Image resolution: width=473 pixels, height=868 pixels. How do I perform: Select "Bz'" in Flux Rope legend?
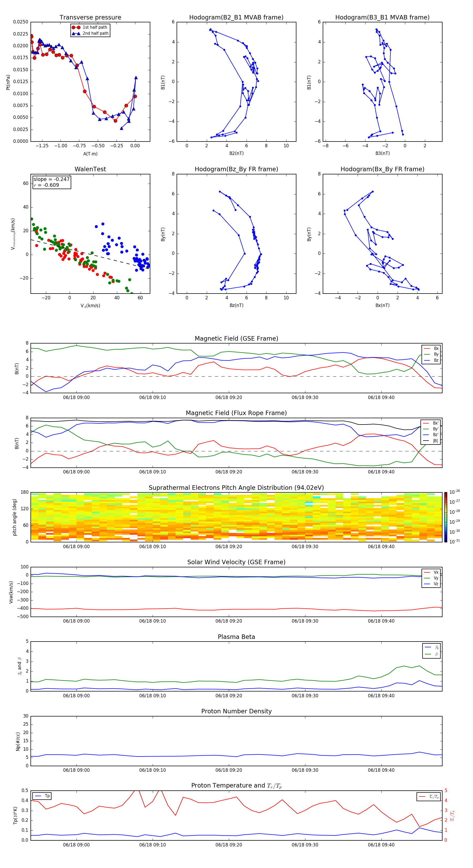pyautogui.click(x=431, y=435)
